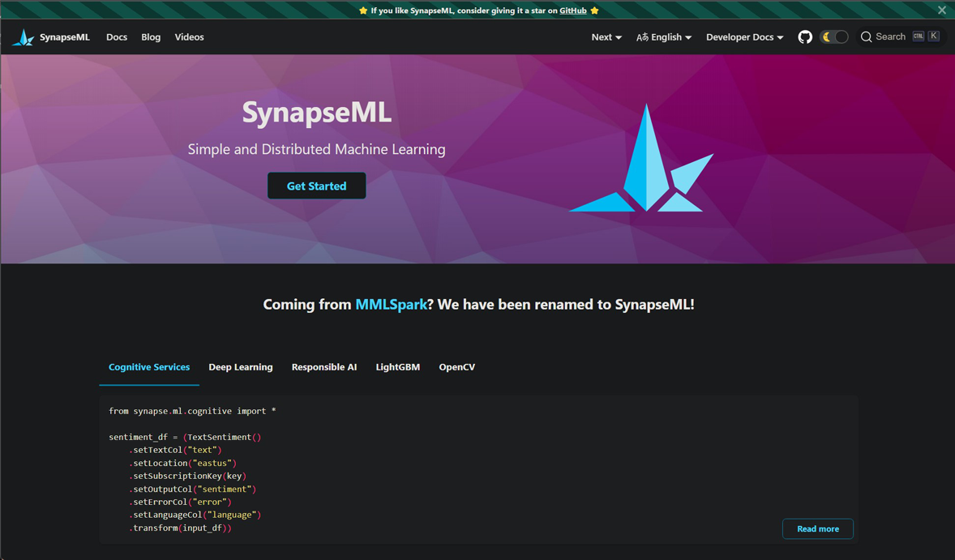Click the code line '.setLocation("eastus")'
955x560 pixels.
182,464
